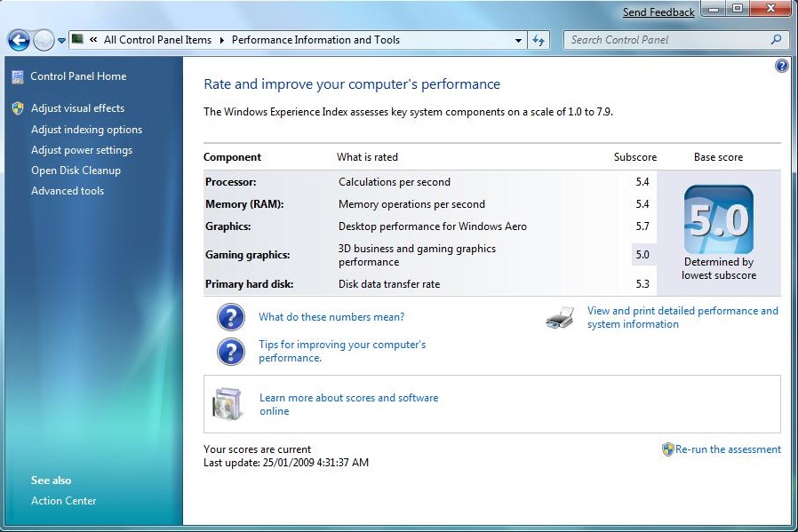Maximize the Performance Information window

point(737,9)
